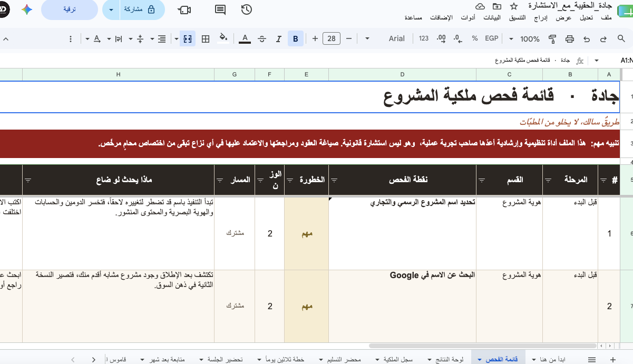This screenshot has height=364, width=633.
Task: Open toolbar three-dot more options
Action: [x=71, y=38]
